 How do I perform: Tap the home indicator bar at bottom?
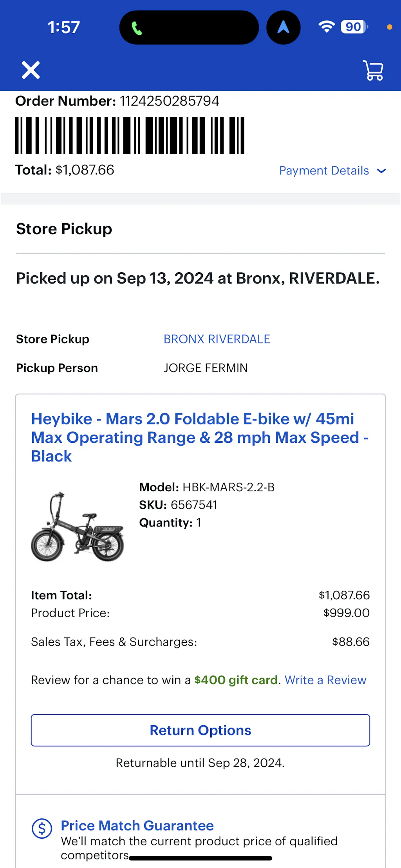200,858
